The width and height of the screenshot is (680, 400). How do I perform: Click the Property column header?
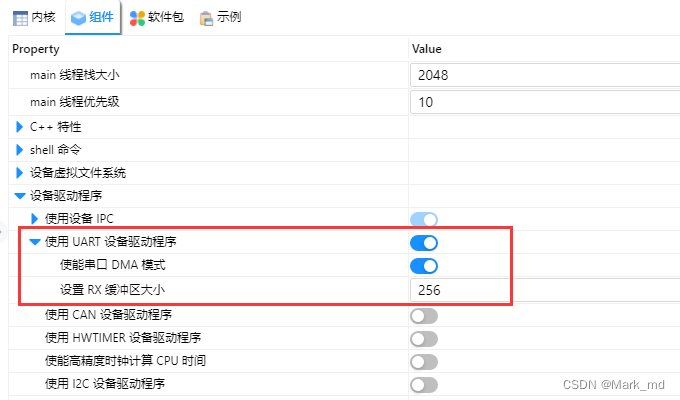36,48
